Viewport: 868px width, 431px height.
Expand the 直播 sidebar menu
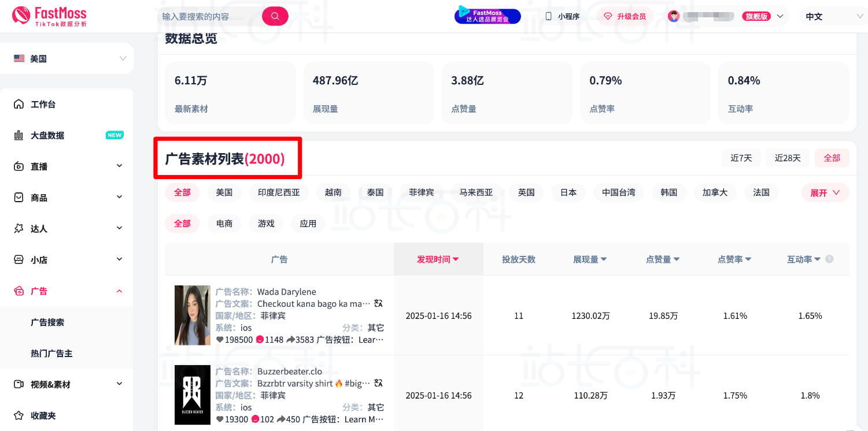119,166
